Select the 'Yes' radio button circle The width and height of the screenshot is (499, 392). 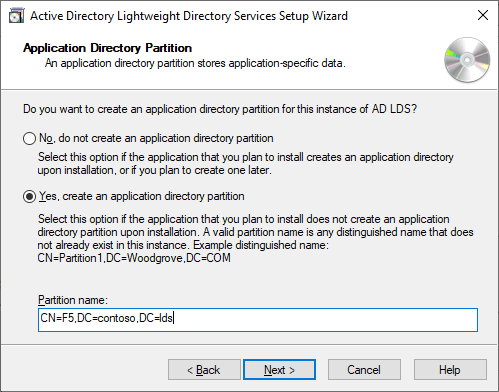pyautogui.click(x=29, y=197)
